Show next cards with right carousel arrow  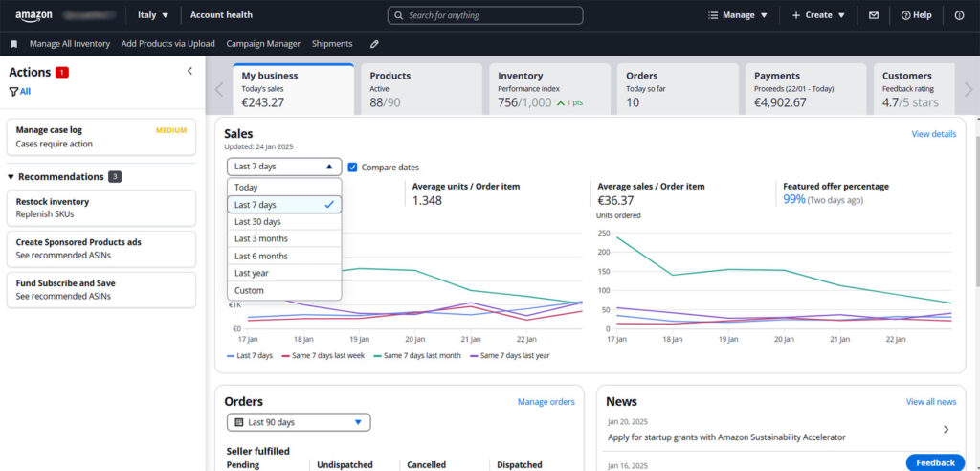point(969,89)
